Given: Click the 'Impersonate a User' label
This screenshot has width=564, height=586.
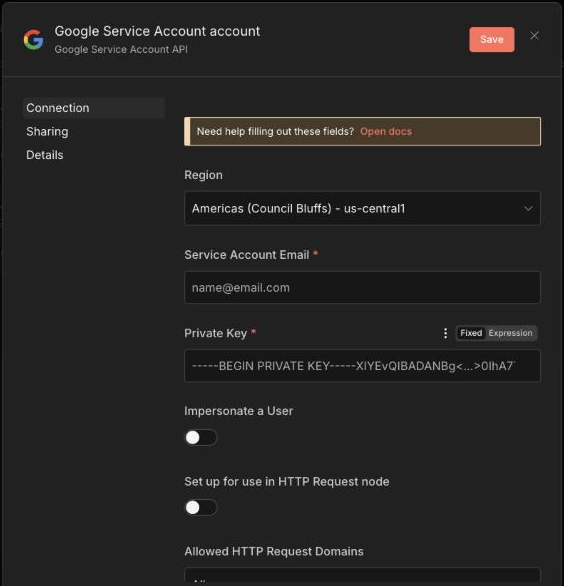Looking at the screenshot, I should [238, 411].
